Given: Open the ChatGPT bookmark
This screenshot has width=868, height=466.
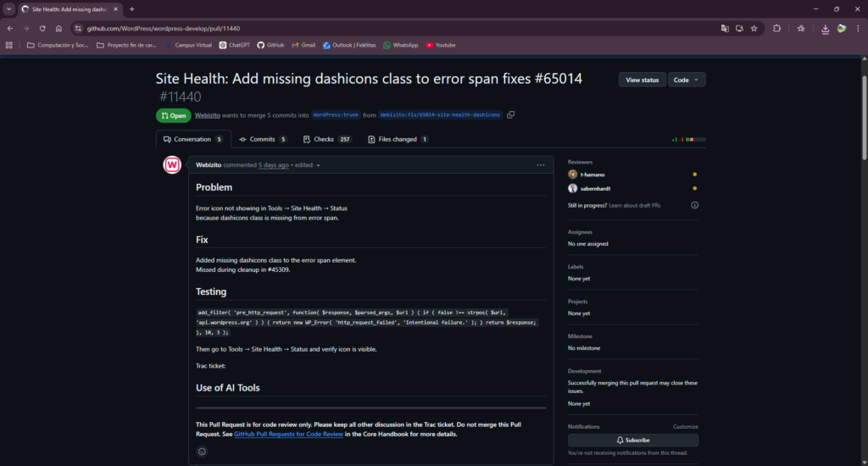Looking at the screenshot, I should 234,46.
